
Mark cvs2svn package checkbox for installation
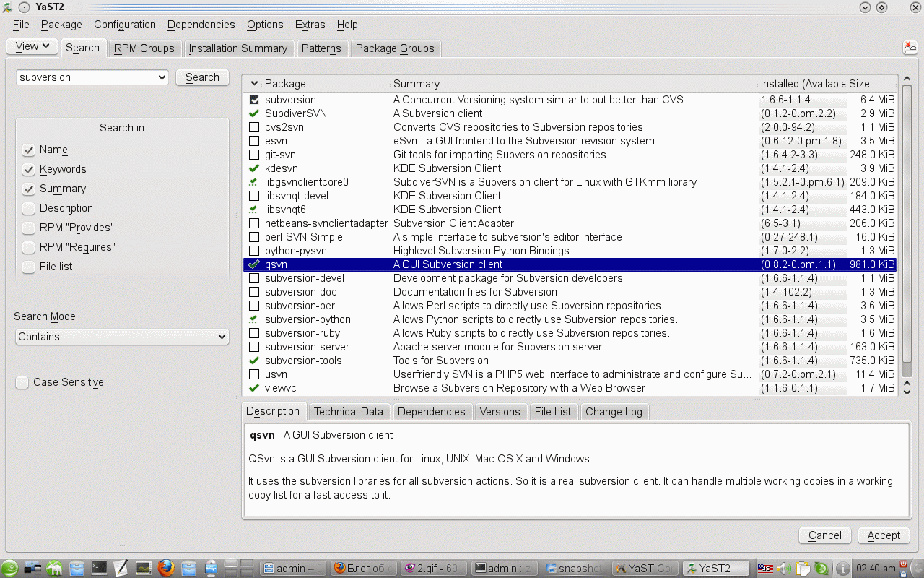pyautogui.click(x=254, y=127)
